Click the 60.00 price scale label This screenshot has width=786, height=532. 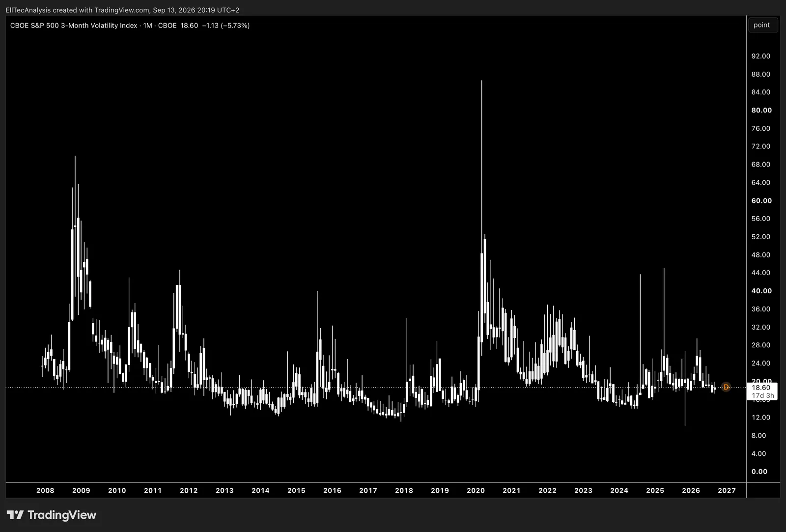(x=761, y=200)
